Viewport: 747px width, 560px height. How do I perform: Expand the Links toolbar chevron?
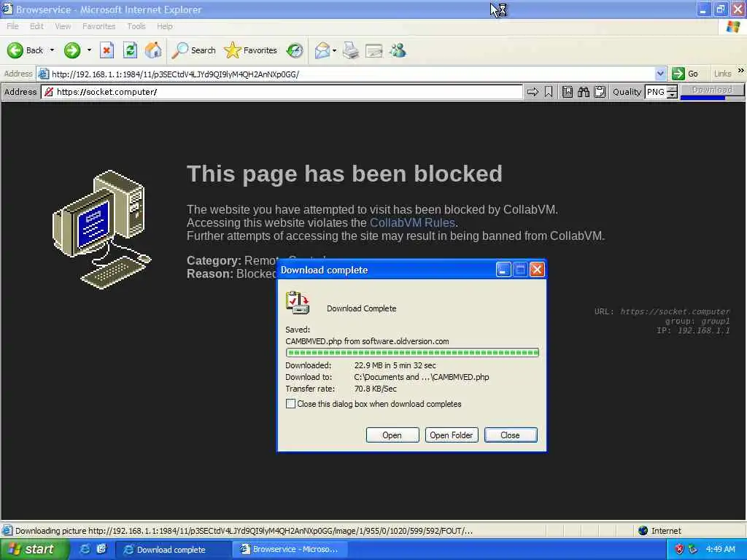point(741,71)
